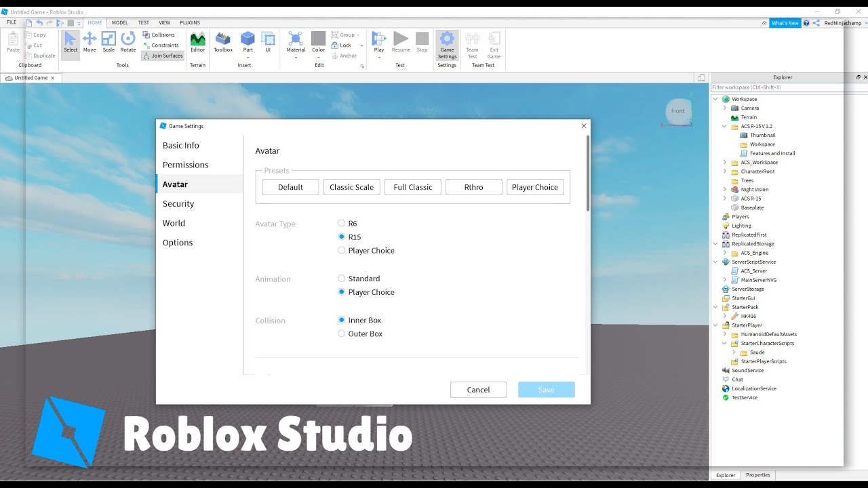Image resolution: width=868 pixels, height=488 pixels.
Task: Click the Player Choice preset button
Action: (535, 187)
